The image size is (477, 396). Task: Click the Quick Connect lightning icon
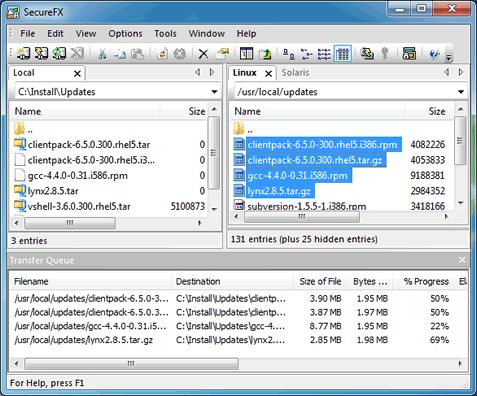pyautogui.click(x=41, y=54)
